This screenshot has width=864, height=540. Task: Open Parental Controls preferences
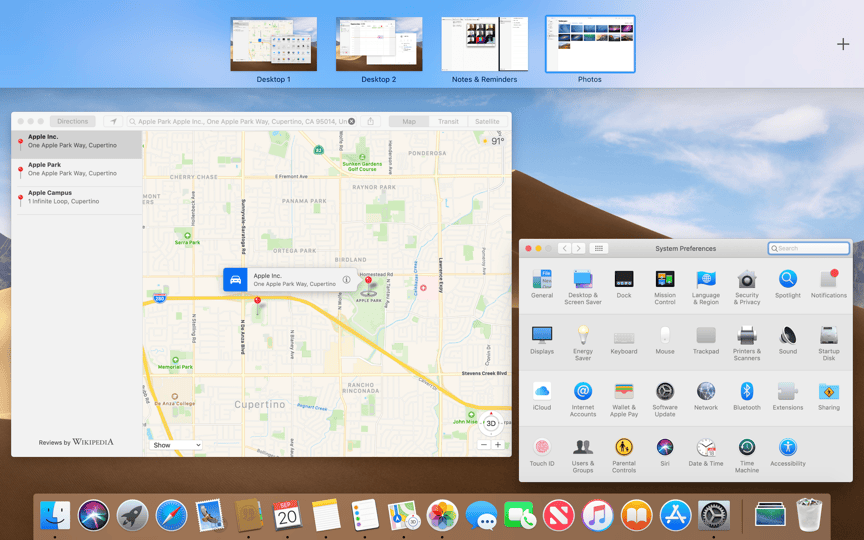click(624, 455)
